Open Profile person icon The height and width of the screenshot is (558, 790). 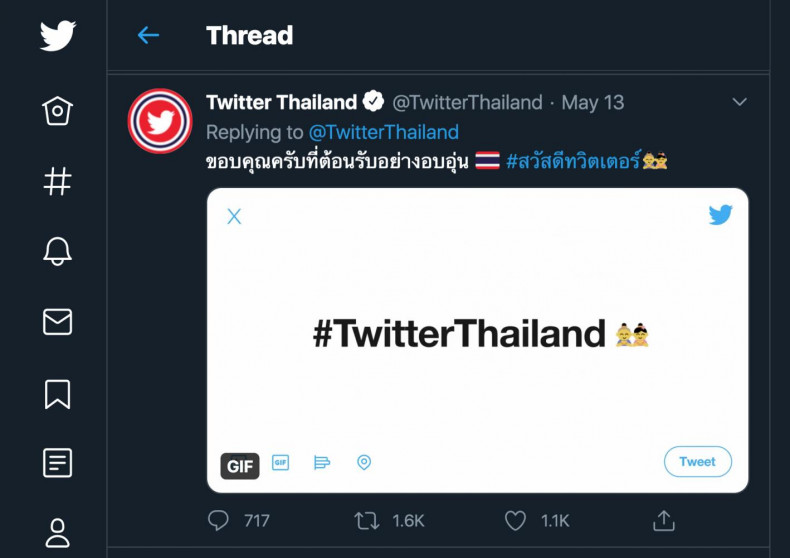click(x=57, y=531)
